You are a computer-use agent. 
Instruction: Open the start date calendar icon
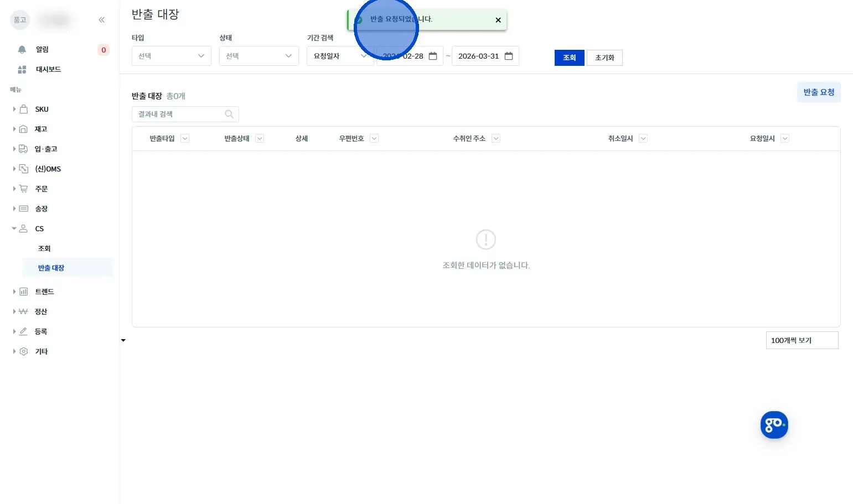click(433, 56)
